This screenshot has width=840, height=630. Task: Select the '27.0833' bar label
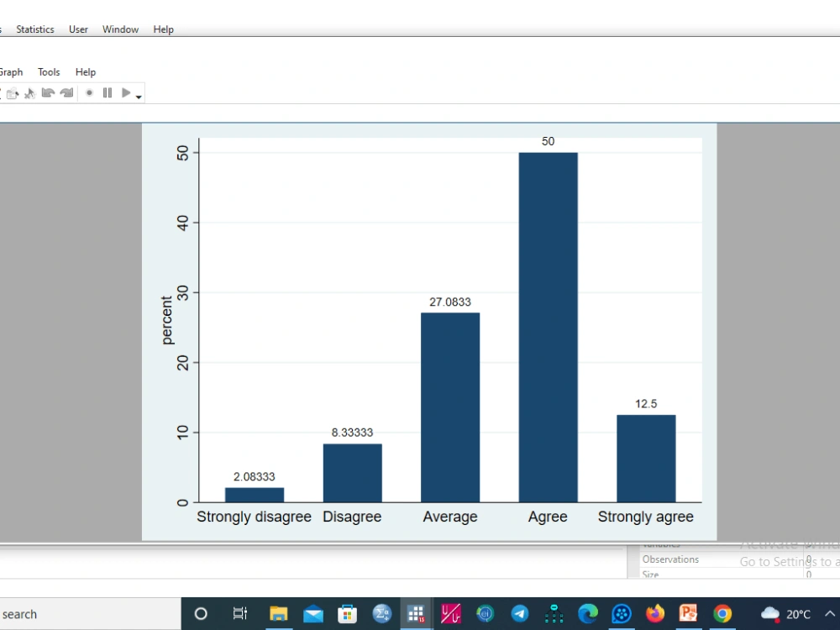pos(450,302)
